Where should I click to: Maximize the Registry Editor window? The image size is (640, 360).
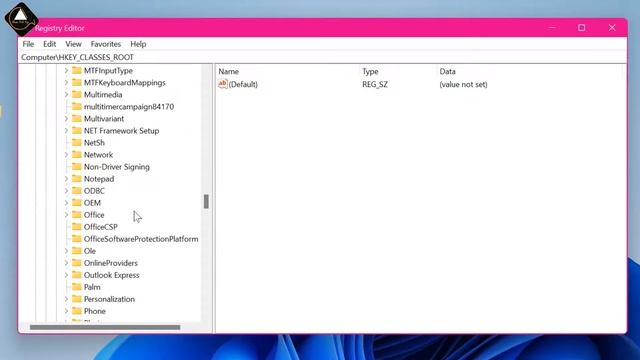point(582,28)
